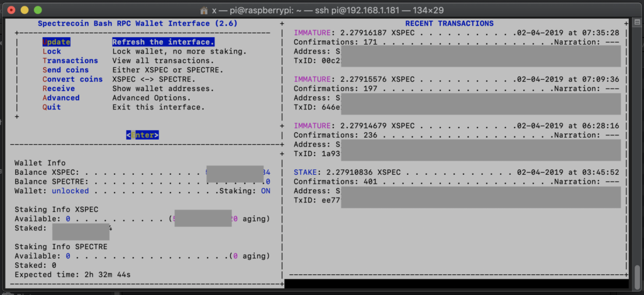Click the 'TxID: 00c2' line
The image size is (644, 295).
click(317, 61)
